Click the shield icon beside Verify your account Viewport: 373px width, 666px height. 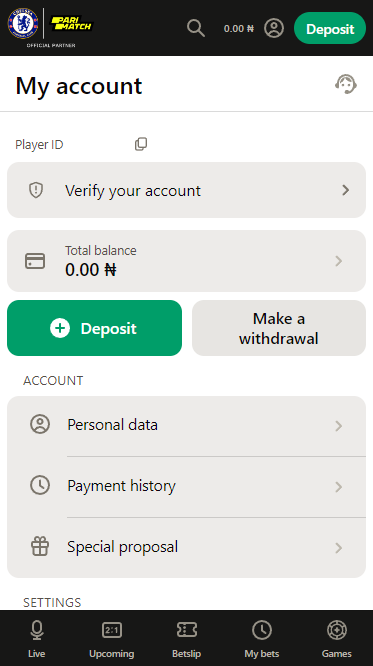tap(36, 190)
